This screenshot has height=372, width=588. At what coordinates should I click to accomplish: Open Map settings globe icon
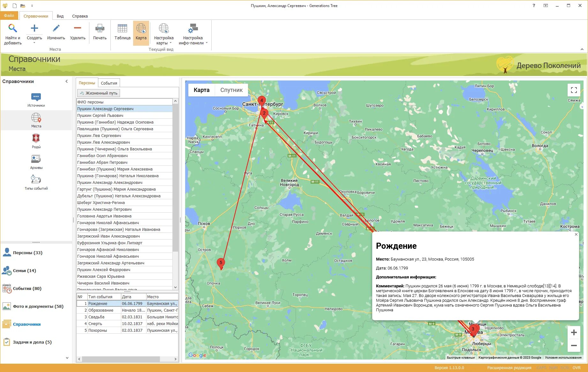click(164, 28)
